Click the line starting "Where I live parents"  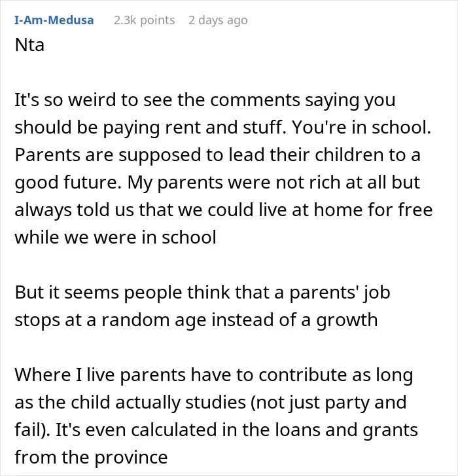(214, 375)
